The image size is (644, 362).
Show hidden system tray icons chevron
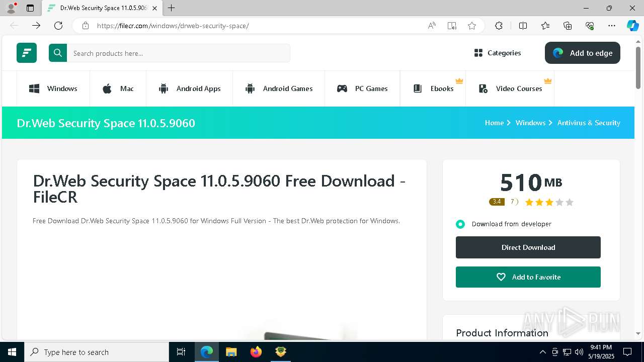click(x=542, y=352)
